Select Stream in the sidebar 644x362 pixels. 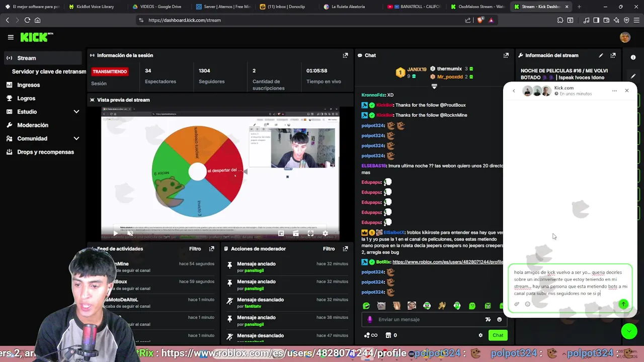pyautogui.click(x=42, y=58)
